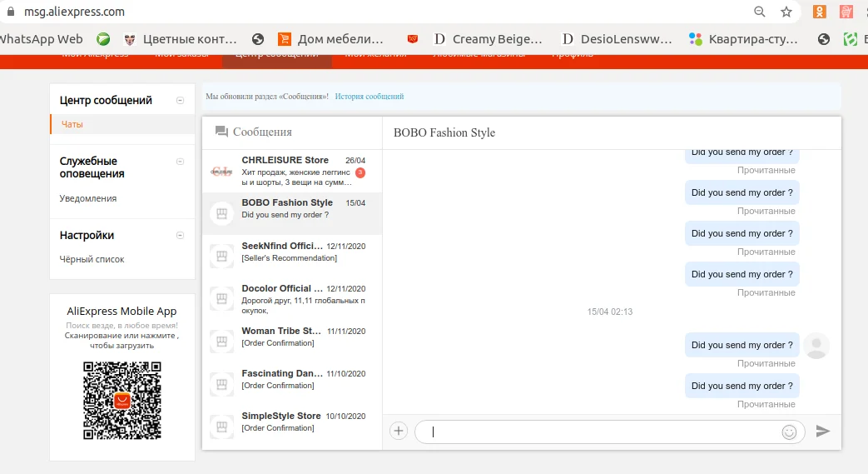Click the CHRLEISURE Store logo avatar

(221, 172)
